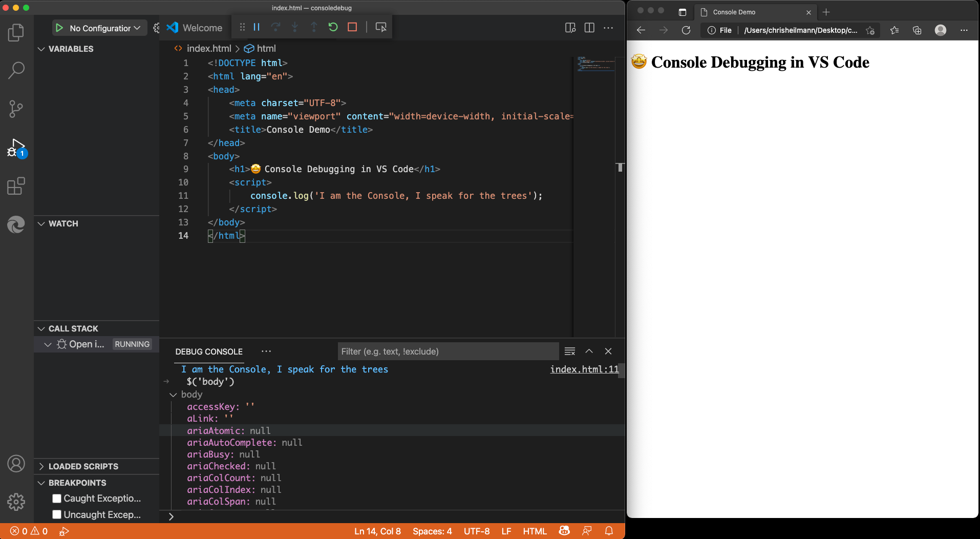Toggle the screencast inspect icon in debug toolbar
Image resolution: width=980 pixels, height=539 pixels.
click(380, 27)
